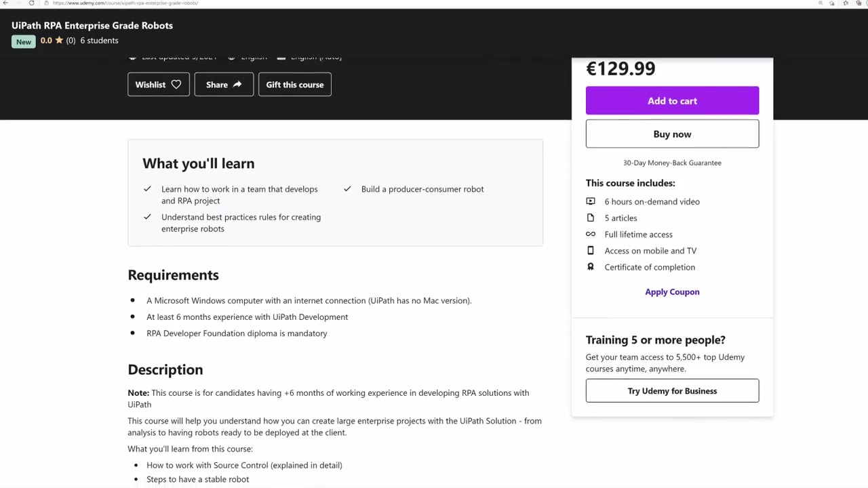The width and height of the screenshot is (868, 488).
Task: Open the Share dialog
Action: tap(224, 85)
